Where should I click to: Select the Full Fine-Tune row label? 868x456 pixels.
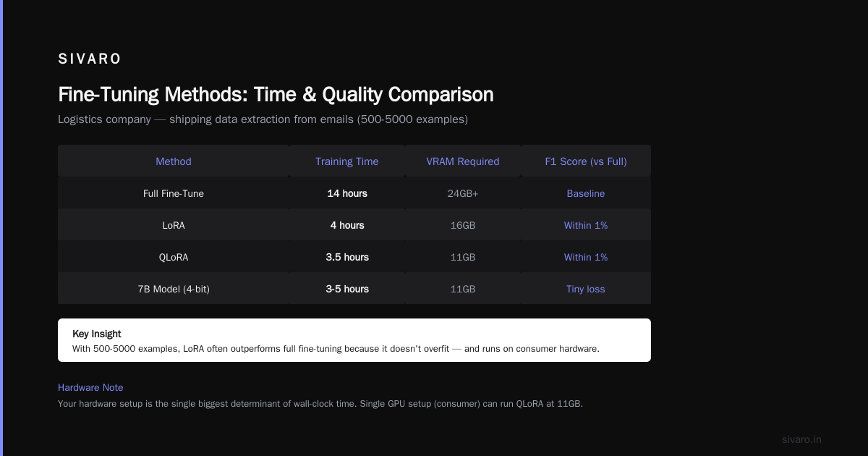tap(174, 193)
